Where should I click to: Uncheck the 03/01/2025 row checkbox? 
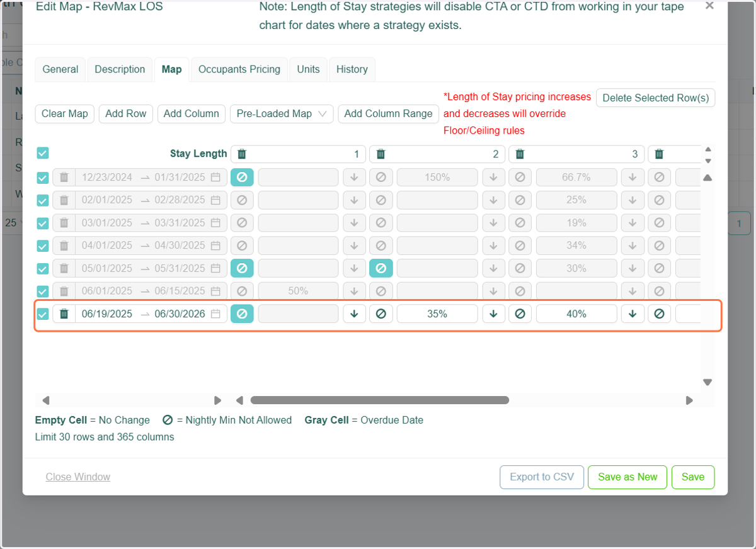pyautogui.click(x=43, y=224)
